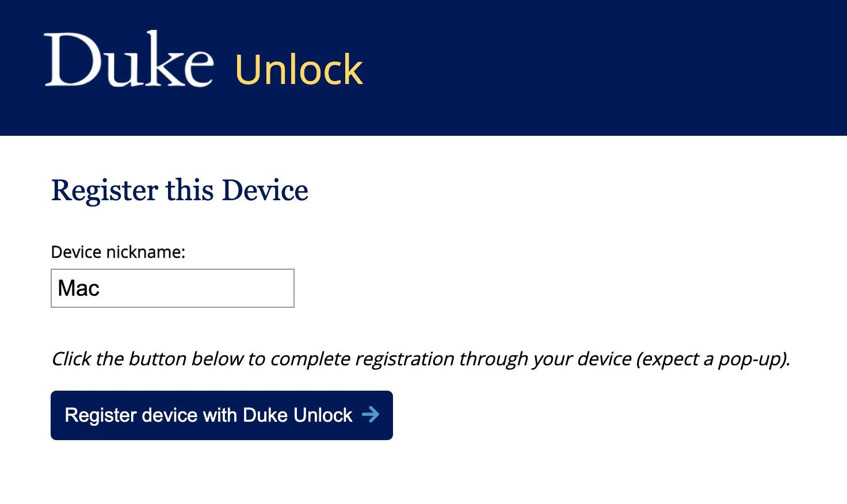
Task: Click the word Register in page heading
Action: tap(104, 190)
